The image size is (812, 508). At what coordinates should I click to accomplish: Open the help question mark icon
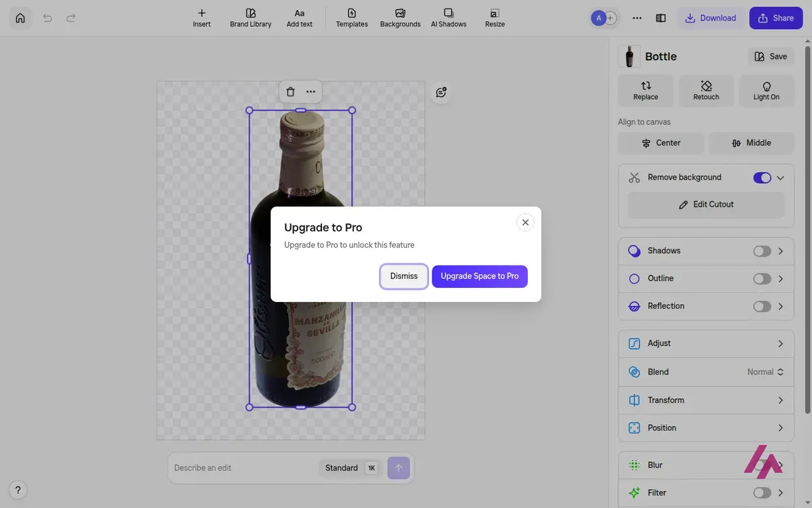(18, 490)
